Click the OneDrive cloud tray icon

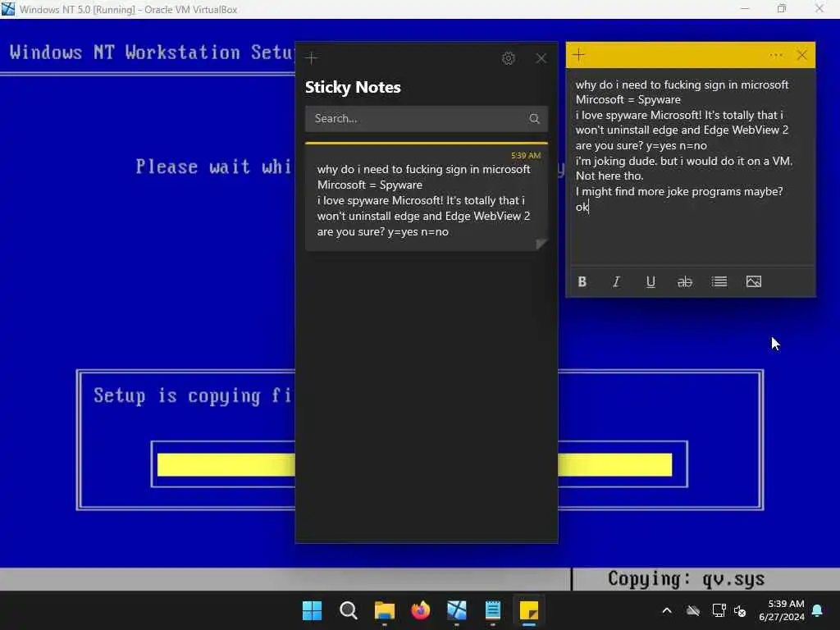point(693,610)
